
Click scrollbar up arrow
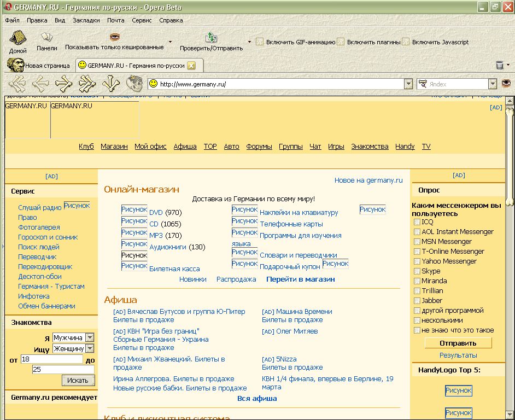pyautogui.click(x=510, y=101)
